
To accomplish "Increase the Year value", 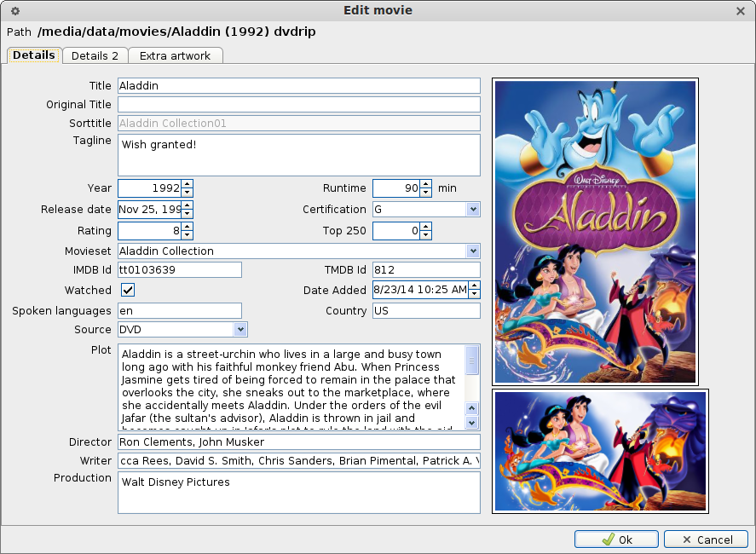I will [x=188, y=184].
